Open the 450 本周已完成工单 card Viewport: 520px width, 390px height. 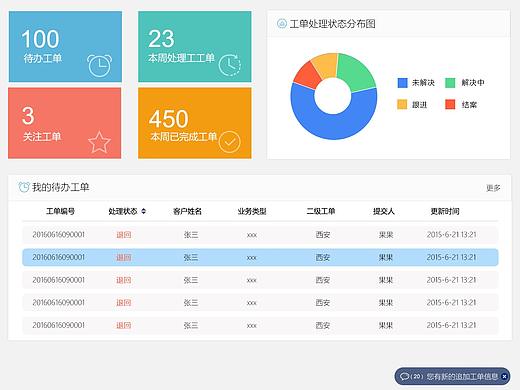pos(195,123)
